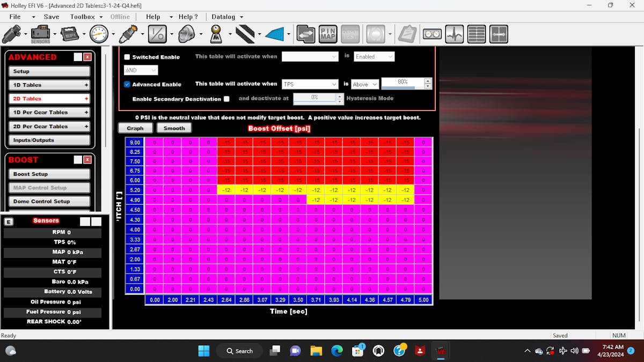Open the AND logic dropdown
This screenshot has width=644, height=362.
pyautogui.click(x=141, y=70)
